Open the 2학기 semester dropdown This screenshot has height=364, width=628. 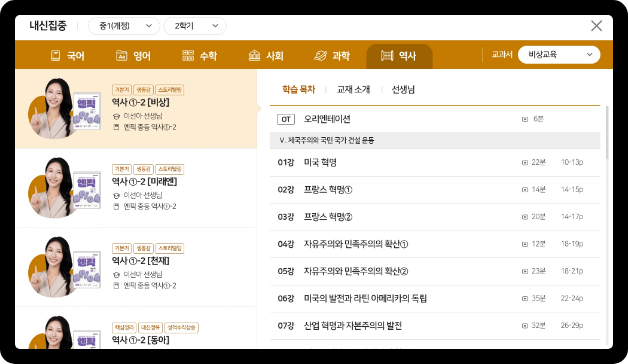(195, 26)
